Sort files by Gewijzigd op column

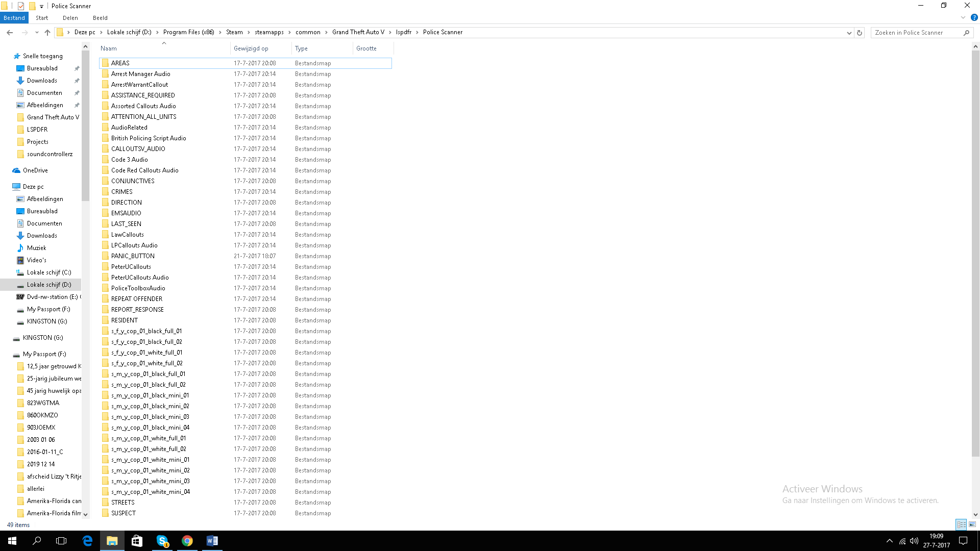251,48
